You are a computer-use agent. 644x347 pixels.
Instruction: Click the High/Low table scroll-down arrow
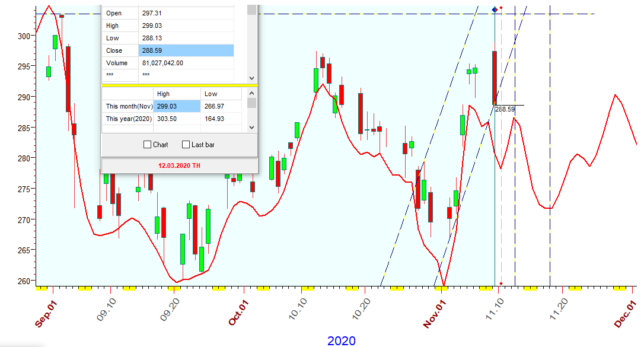(x=251, y=127)
